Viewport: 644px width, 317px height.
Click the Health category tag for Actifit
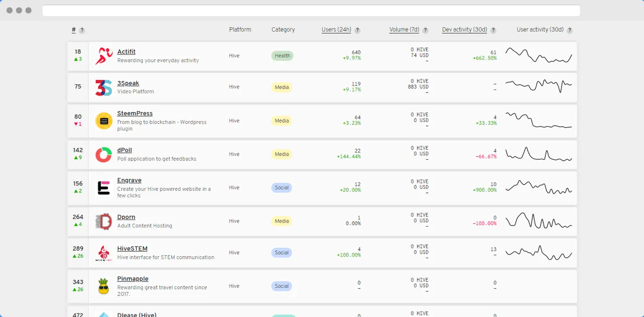(x=282, y=56)
